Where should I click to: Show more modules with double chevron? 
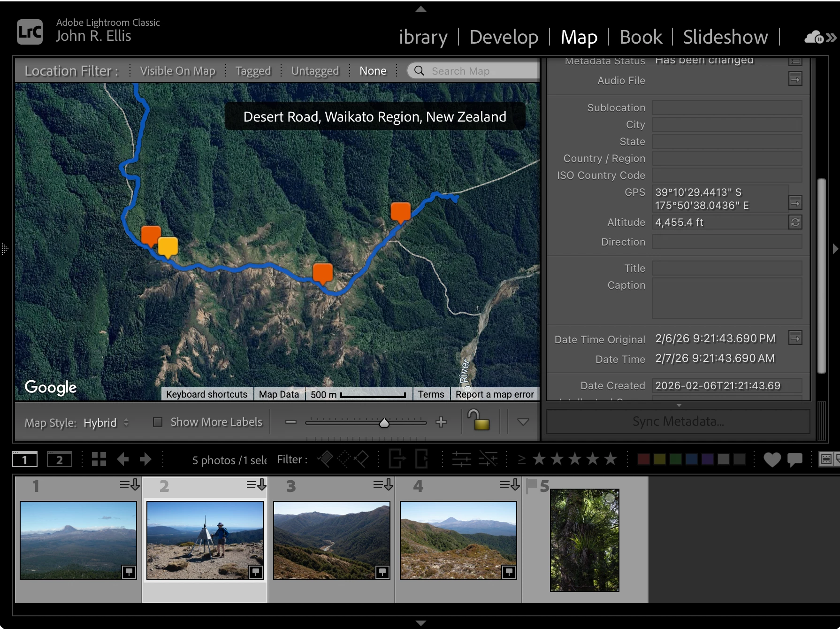pos(831,38)
